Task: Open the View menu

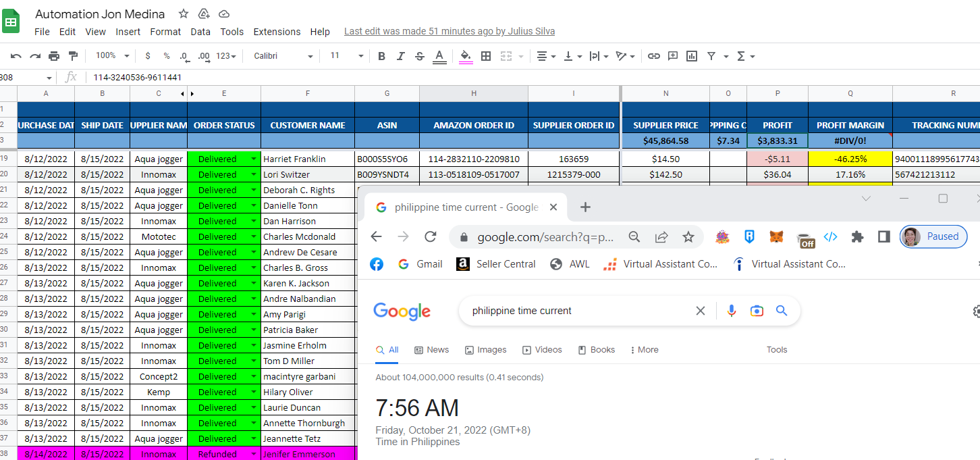Action: [95, 32]
